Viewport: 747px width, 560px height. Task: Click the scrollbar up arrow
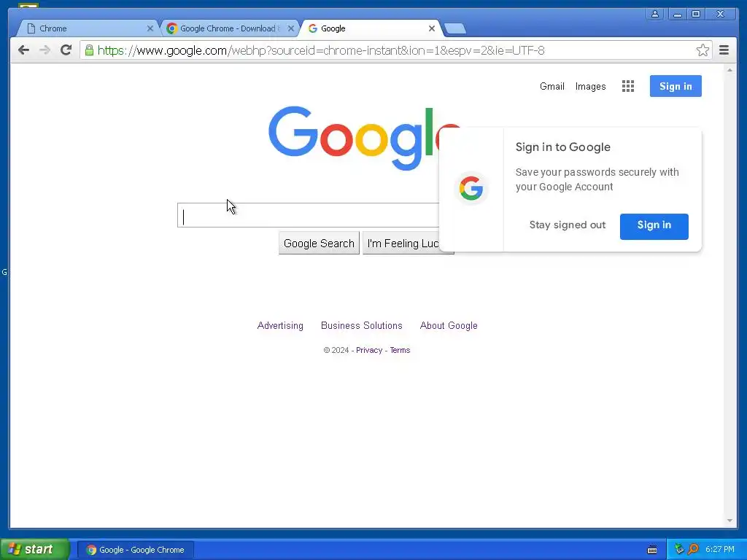[729, 70]
